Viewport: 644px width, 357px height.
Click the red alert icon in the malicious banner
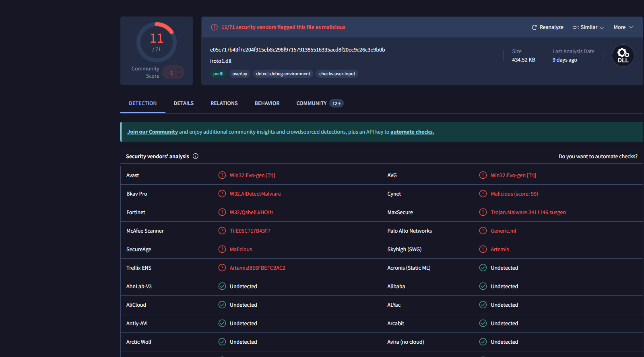coord(214,27)
